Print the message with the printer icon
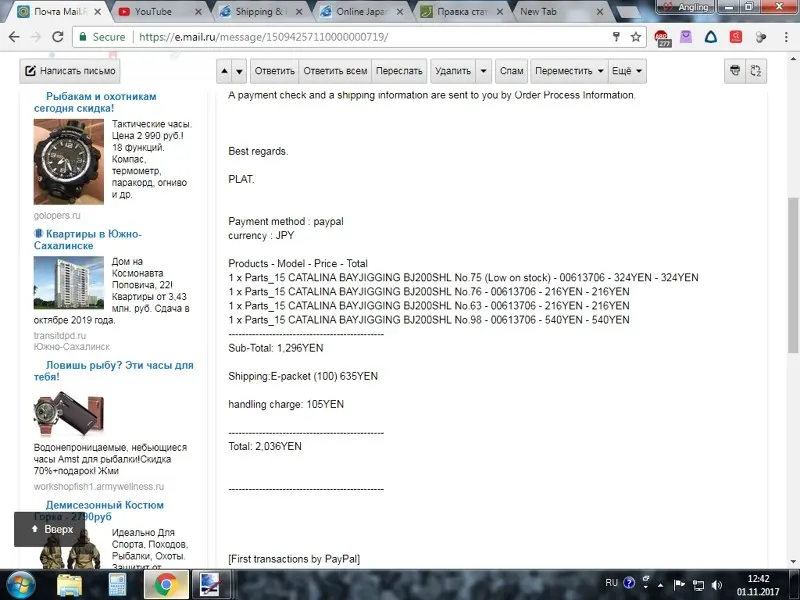The width and height of the screenshot is (800, 600). pyautogui.click(x=735, y=71)
